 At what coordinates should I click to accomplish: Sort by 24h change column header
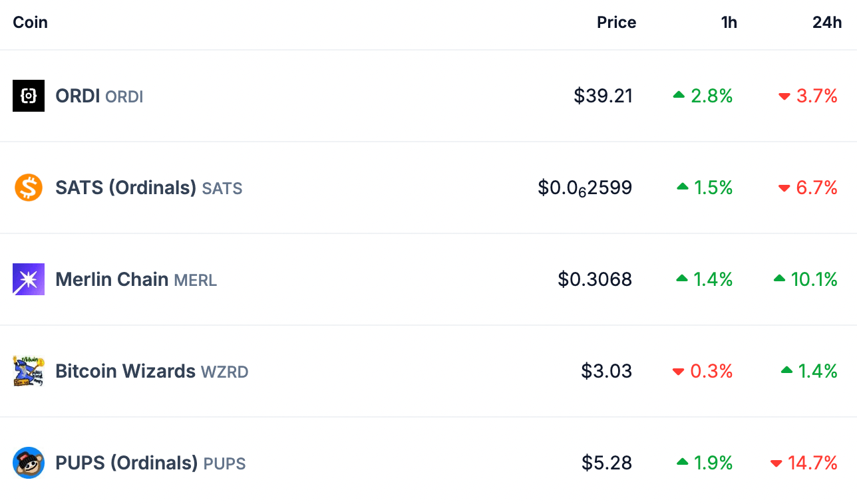826,23
